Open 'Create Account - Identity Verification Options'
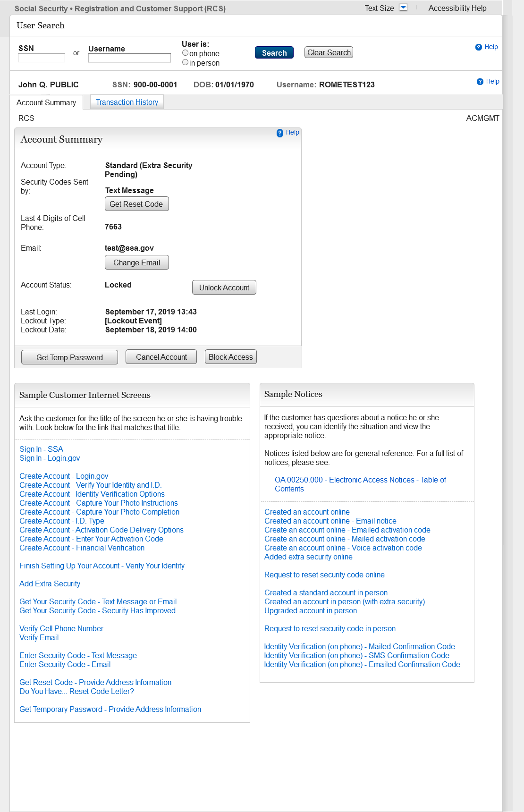This screenshot has width=524, height=812. coord(92,494)
